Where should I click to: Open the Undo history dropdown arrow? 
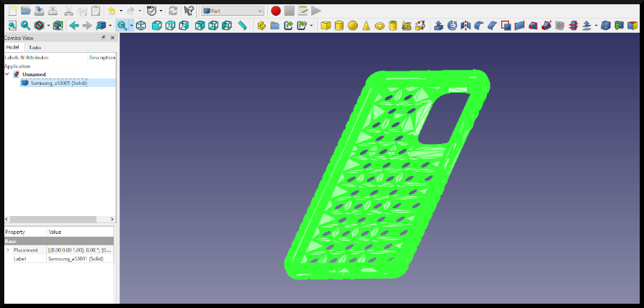click(121, 11)
